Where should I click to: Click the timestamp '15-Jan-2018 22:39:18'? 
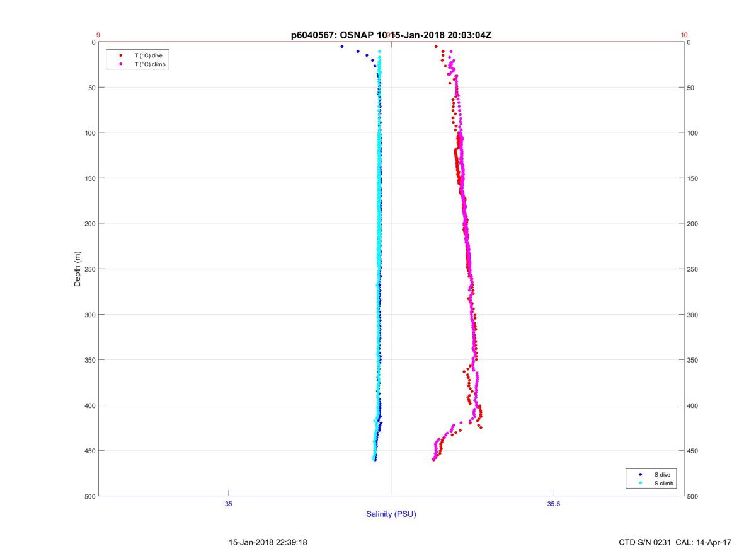pos(268,542)
